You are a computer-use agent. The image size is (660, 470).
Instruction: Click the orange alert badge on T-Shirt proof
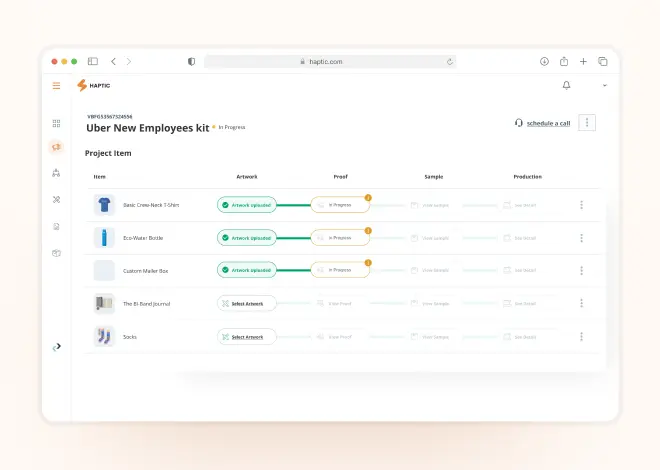(368, 198)
